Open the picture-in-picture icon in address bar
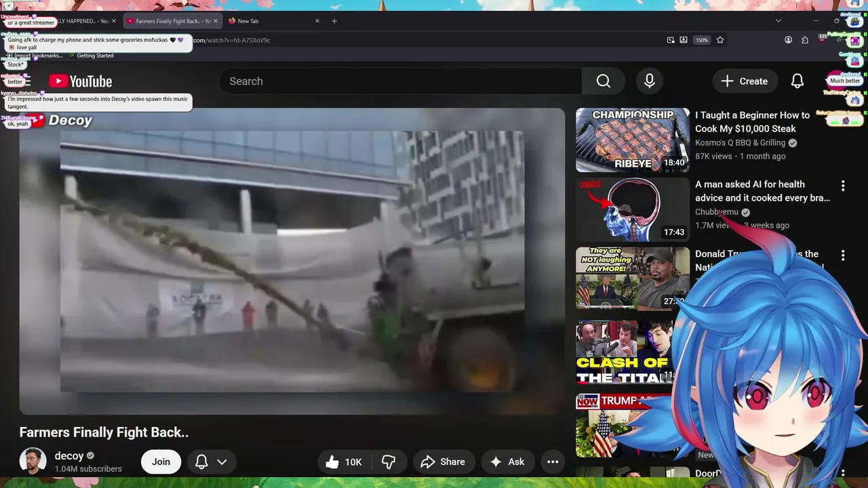 pos(671,40)
